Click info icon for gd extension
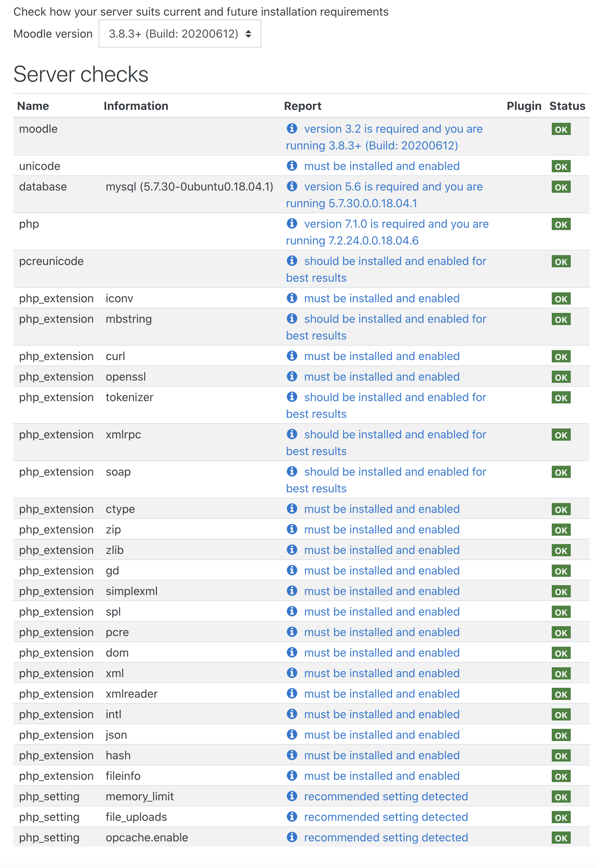Image resolution: width=597 pixels, height=868 pixels. (292, 570)
